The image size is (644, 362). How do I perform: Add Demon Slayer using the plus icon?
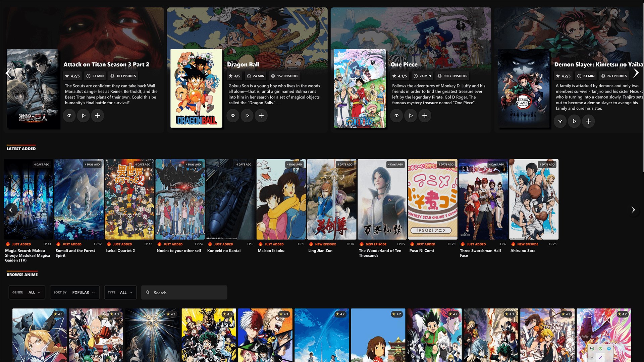(588, 121)
